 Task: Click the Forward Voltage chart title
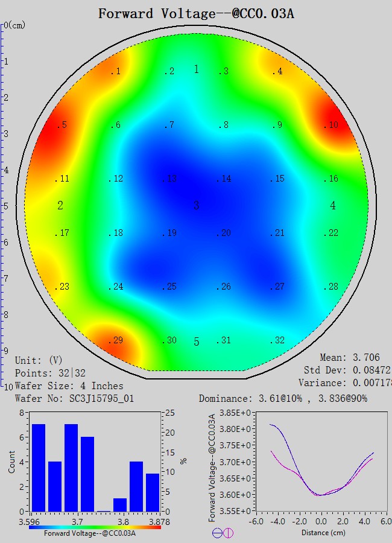point(196,13)
